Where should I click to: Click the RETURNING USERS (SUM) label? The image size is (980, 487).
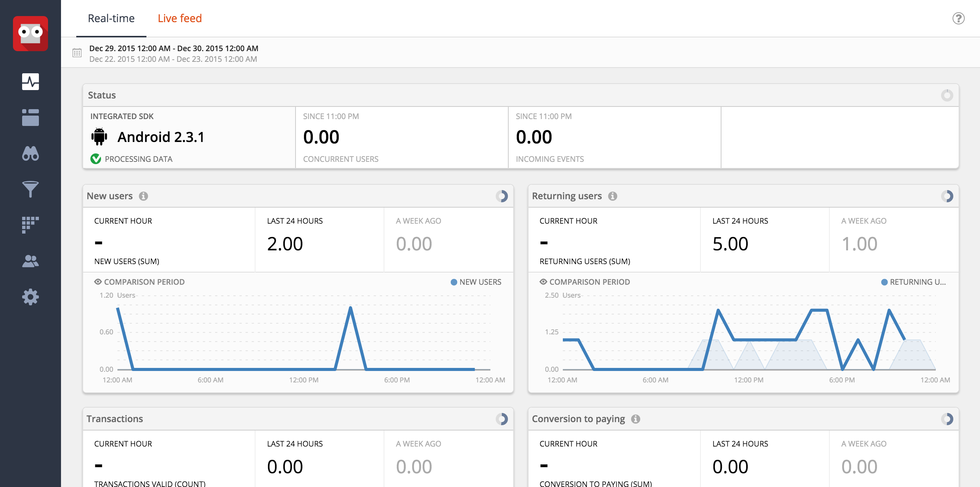pyautogui.click(x=585, y=261)
